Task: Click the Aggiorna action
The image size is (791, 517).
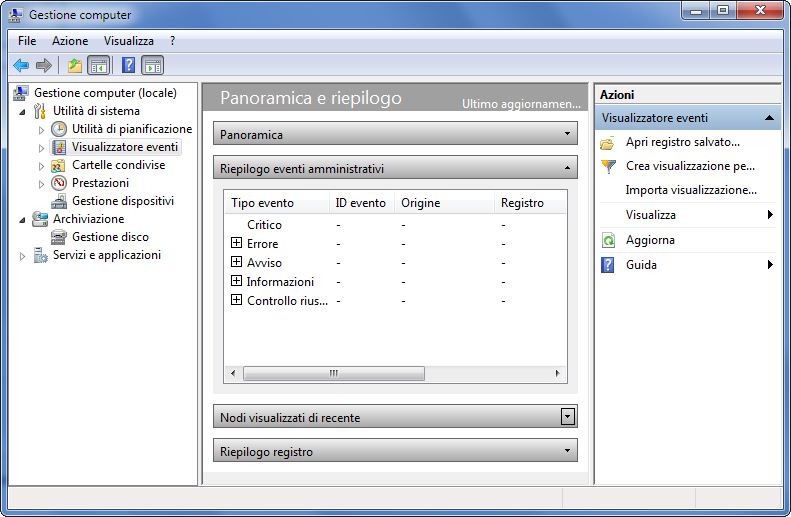Action: coord(650,240)
